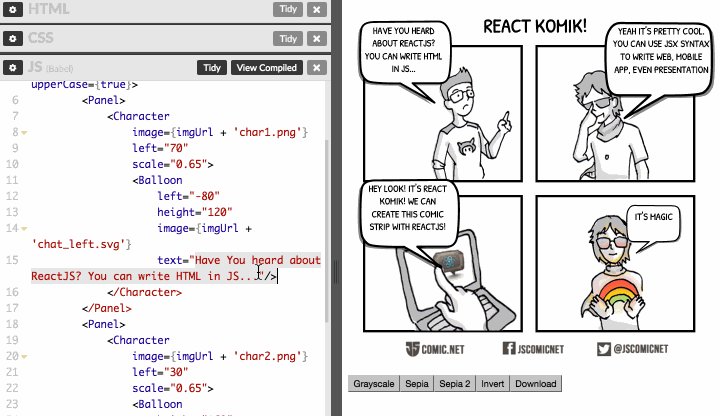Collapse code fold at line 20
This screenshot has height=416, width=720.
point(24,357)
